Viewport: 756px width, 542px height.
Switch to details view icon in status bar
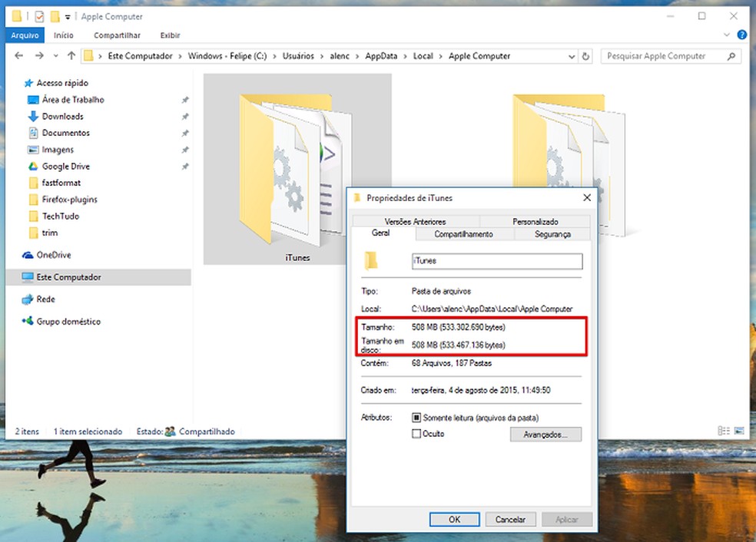pos(723,431)
